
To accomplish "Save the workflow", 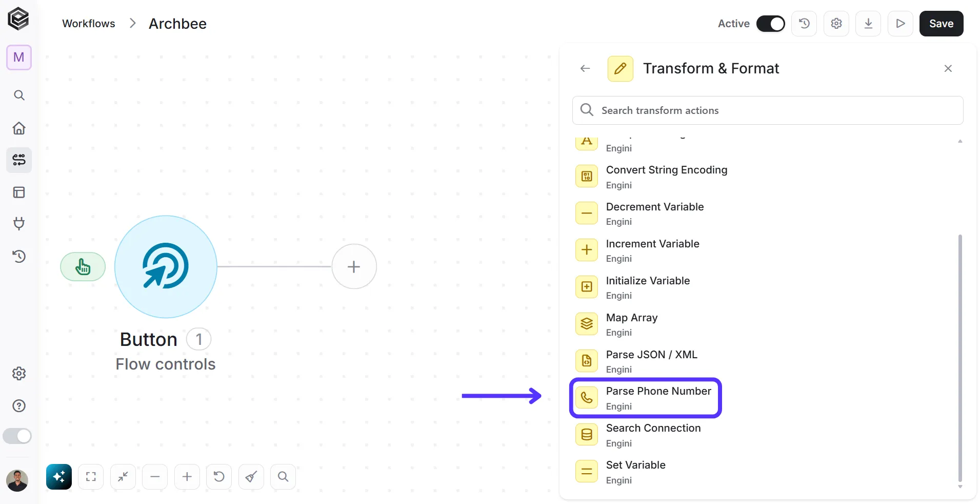I will tap(941, 24).
